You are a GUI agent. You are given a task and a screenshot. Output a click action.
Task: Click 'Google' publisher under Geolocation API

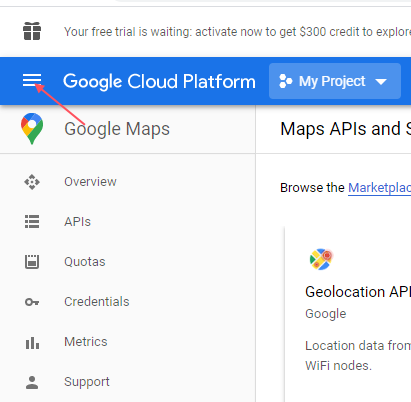pos(326,314)
